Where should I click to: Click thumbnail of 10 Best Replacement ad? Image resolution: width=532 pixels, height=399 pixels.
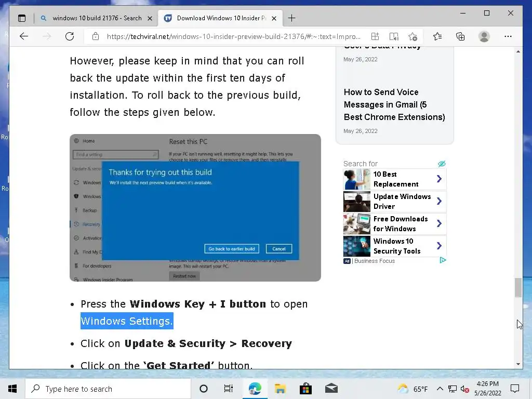click(356, 179)
